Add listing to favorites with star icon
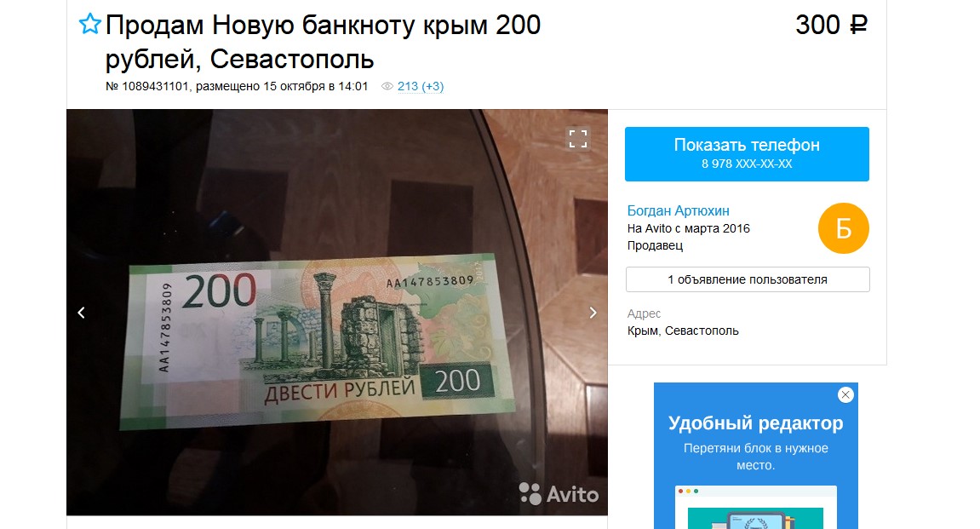The image size is (980, 529). click(x=90, y=25)
